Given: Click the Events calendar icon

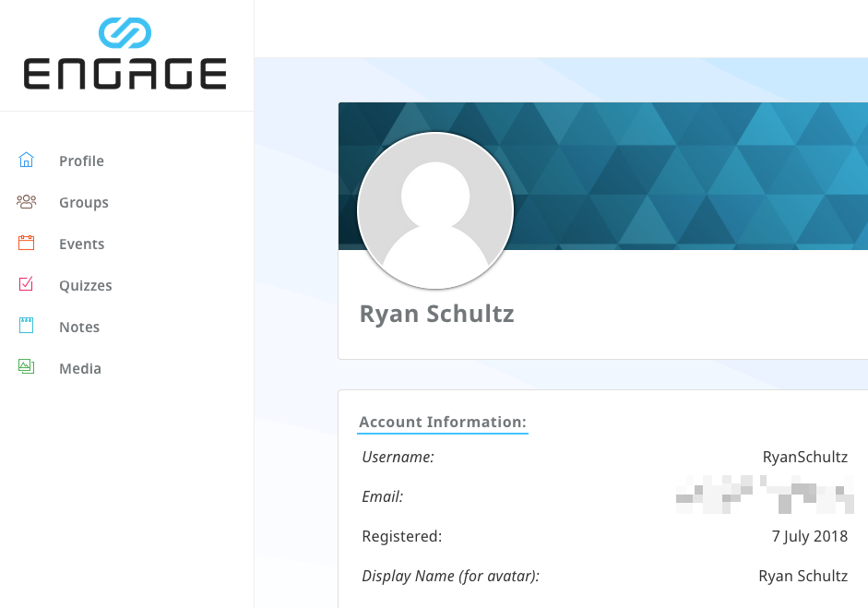Looking at the screenshot, I should (26, 244).
